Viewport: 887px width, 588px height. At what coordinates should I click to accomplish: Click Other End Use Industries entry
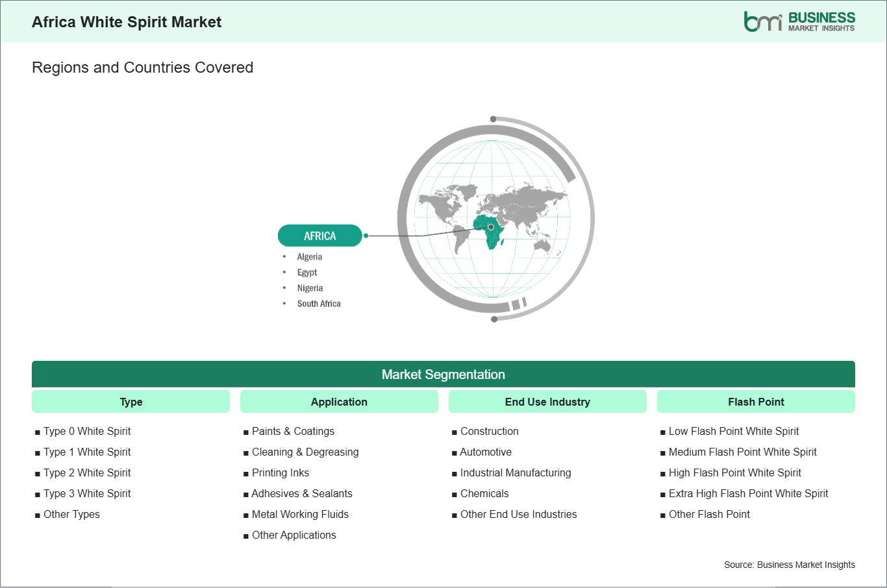pos(519,514)
